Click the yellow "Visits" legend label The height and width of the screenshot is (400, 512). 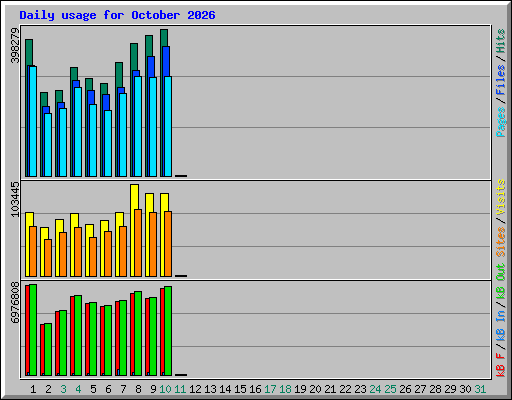tap(500, 197)
